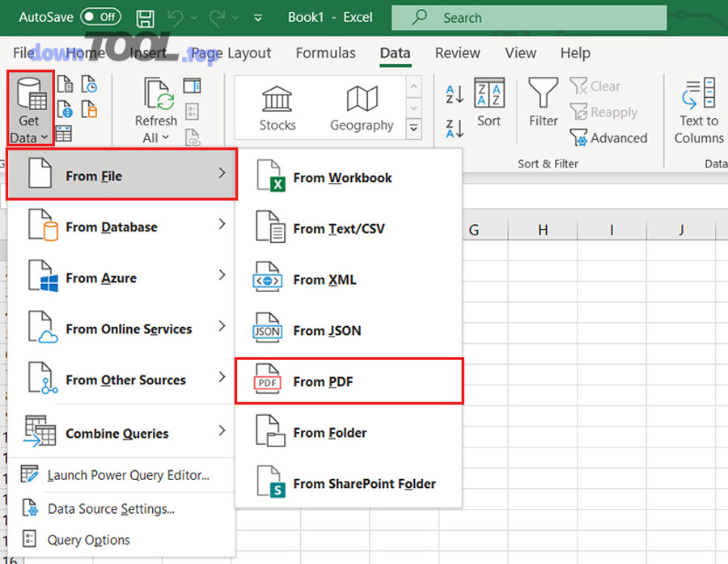Select the Geography data type
728x564 pixels.
pyautogui.click(x=362, y=105)
